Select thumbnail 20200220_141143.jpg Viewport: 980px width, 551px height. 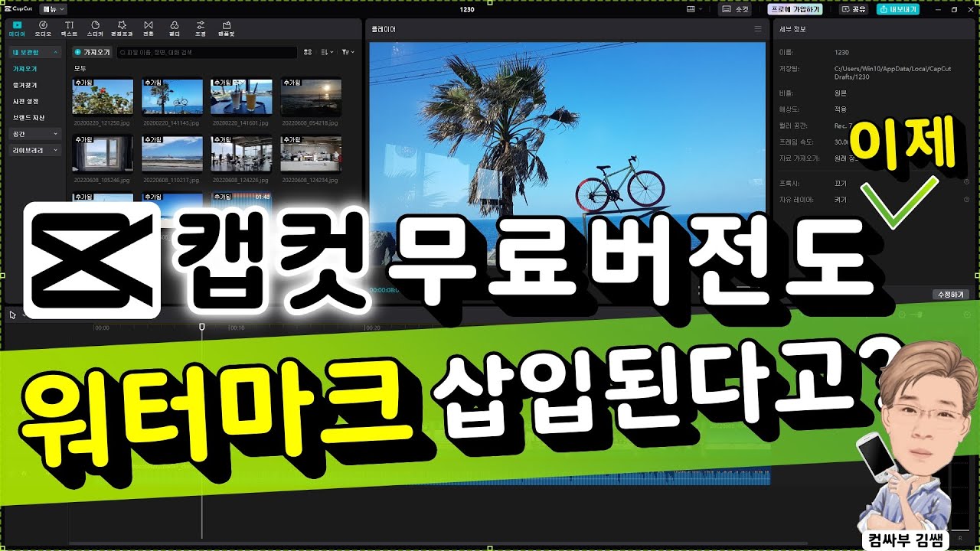(x=172, y=96)
